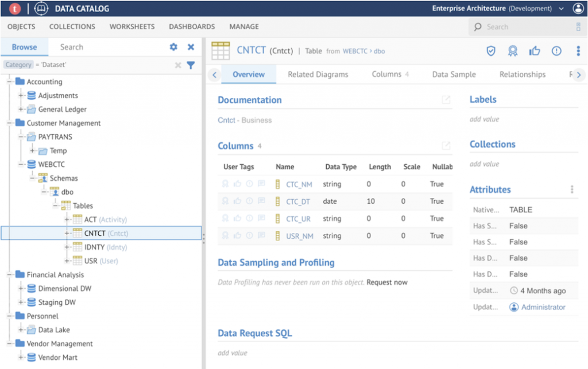Select the Data Lake tree item
Image resolution: width=588 pixels, height=369 pixels.
click(x=54, y=330)
